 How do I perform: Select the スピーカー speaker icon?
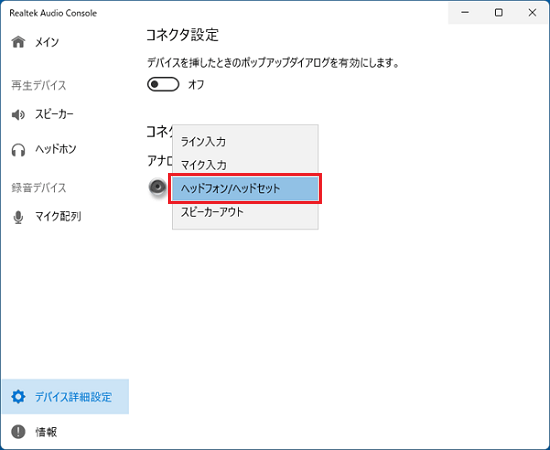click(18, 115)
